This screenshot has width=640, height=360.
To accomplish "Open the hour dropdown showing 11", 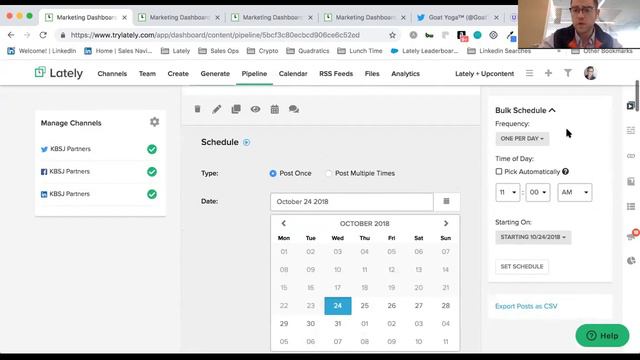I will click(x=507, y=192).
